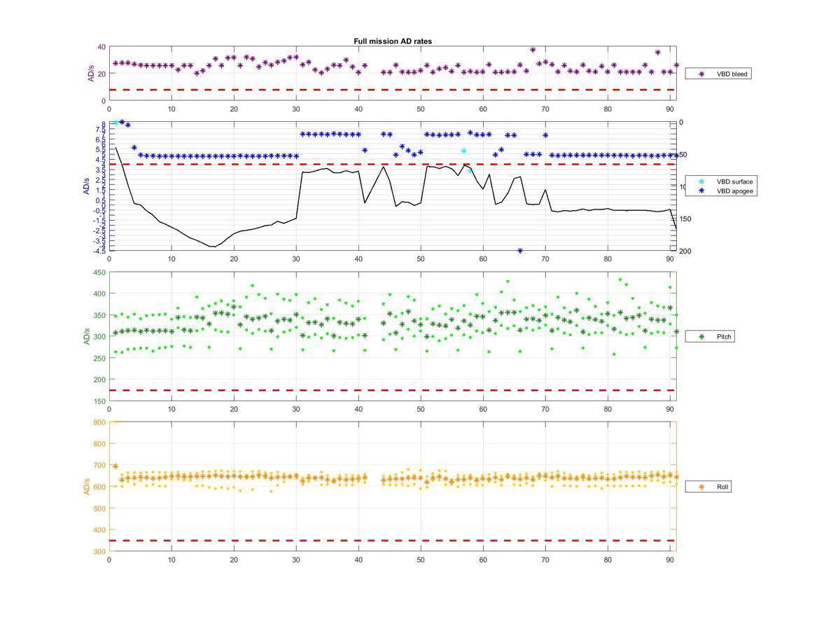Click the purple AD/s y-axis label
The width and height of the screenshot is (840, 620).
click(90, 74)
